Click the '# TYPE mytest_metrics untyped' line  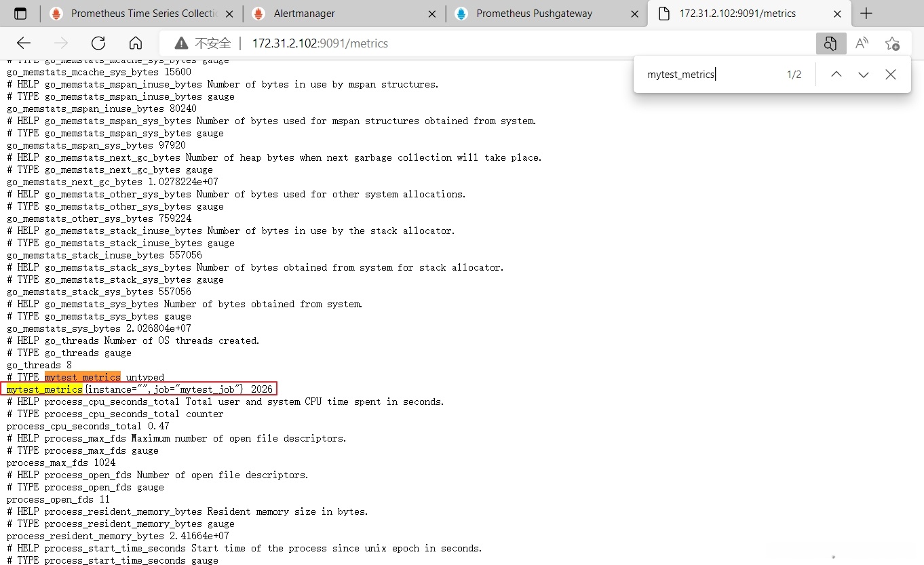pos(85,377)
